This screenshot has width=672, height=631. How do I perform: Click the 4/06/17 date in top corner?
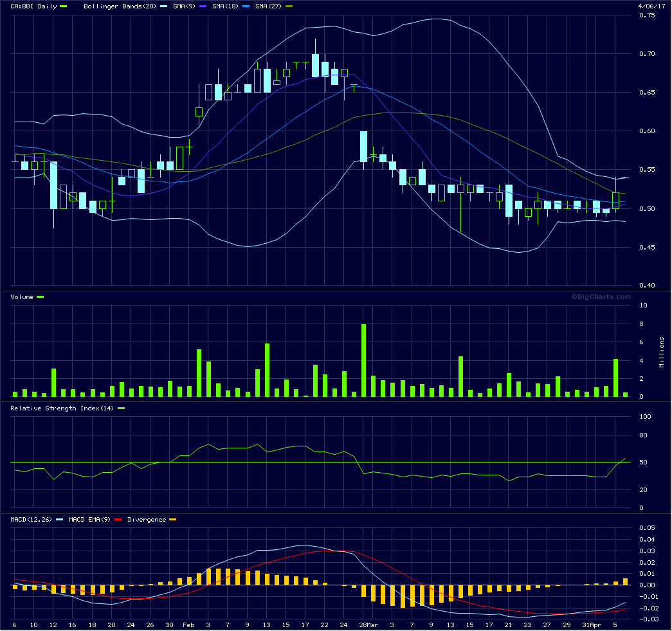pos(651,6)
